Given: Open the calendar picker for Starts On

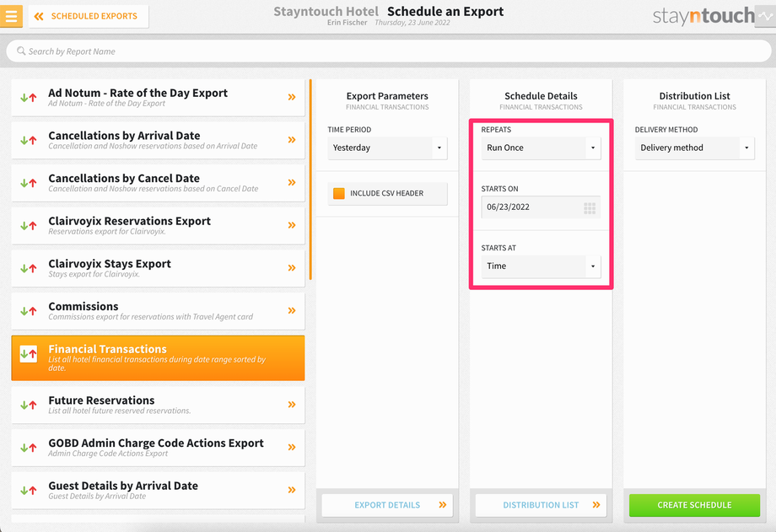Looking at the screenshot, I should point(590,208).
